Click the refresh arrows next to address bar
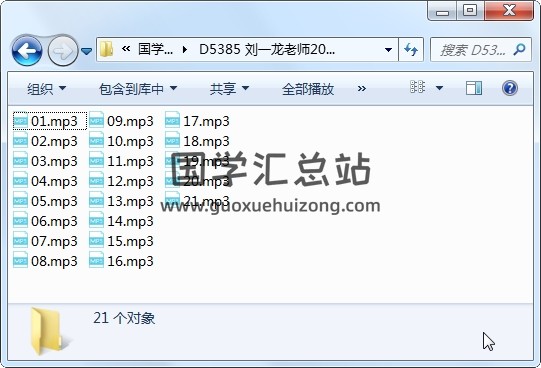The height and width of the screenshot is (368, 541). [411, 50]
